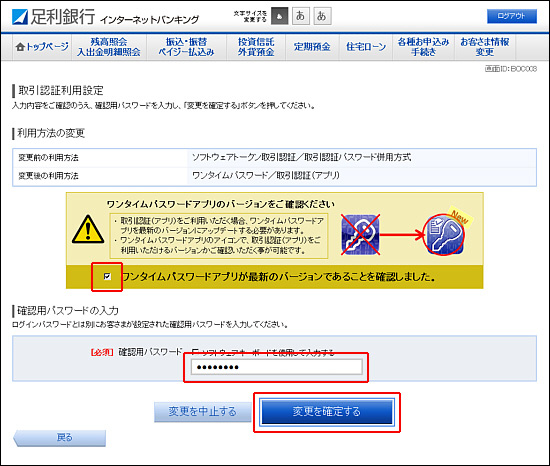Click the old crossed-out app icon
Viewport: 550px width, 466px height.
[361, 235]
